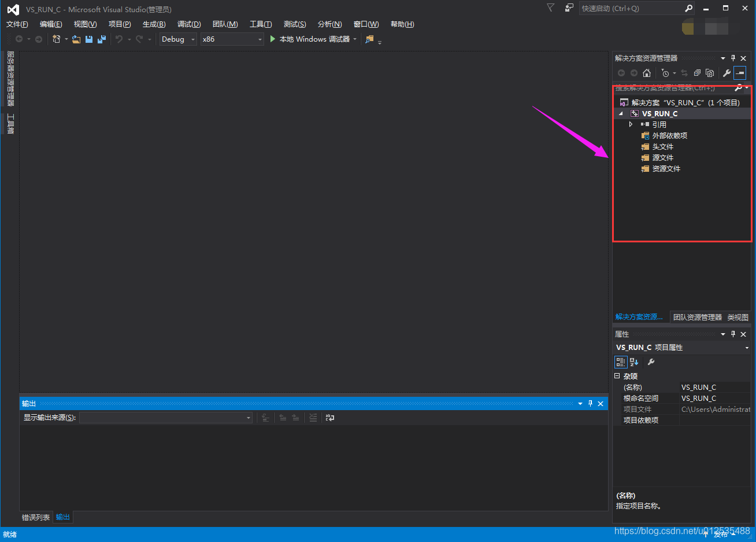Open the Debug configuration dropdown

[179, 39]
